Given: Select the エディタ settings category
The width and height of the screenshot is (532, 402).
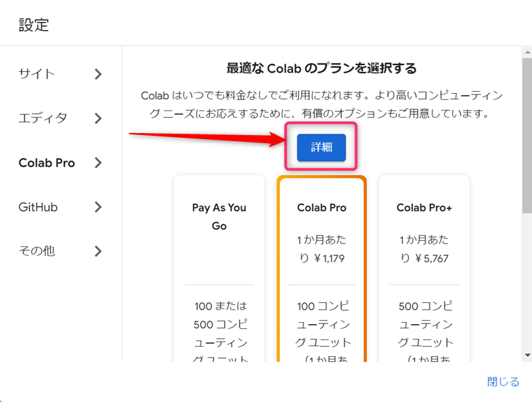Looking at the screenshot, I should tap(42, 118).
